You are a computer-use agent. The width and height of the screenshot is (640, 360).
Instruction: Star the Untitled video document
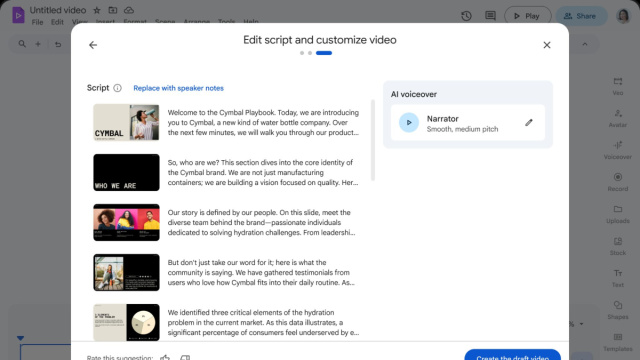pyautogui.click(x=97, y=10)
